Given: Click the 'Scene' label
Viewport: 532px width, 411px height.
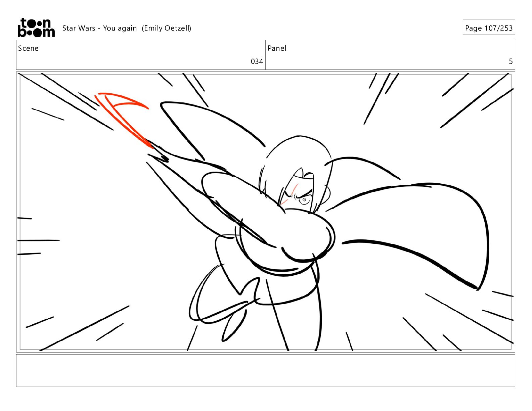Looking at the screenshot, I should pos(28,48).
